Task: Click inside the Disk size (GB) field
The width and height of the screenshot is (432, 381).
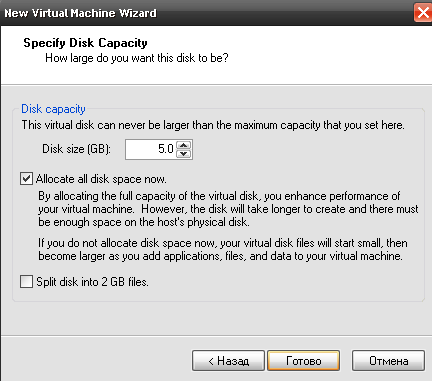Action: (x=150, y=149)
